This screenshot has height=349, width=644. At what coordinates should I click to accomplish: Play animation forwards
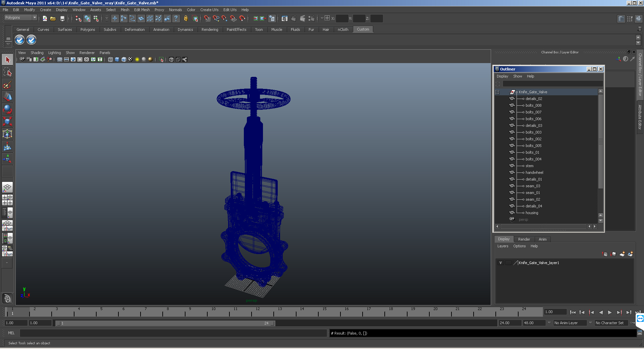(610, 312)
